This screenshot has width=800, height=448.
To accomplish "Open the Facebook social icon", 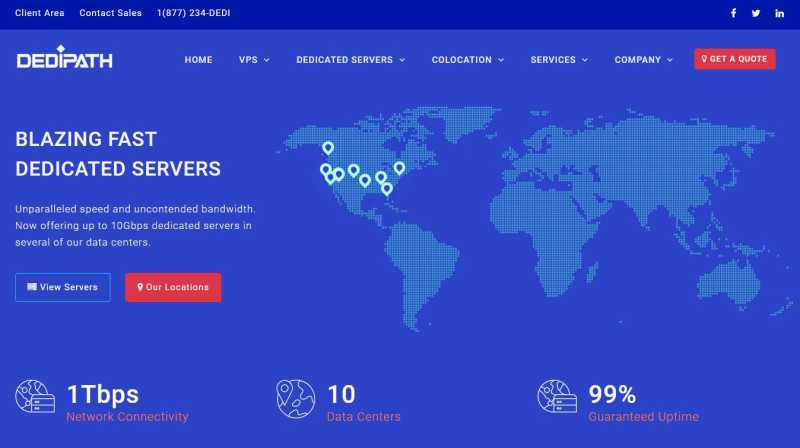I will pos(733,13).
